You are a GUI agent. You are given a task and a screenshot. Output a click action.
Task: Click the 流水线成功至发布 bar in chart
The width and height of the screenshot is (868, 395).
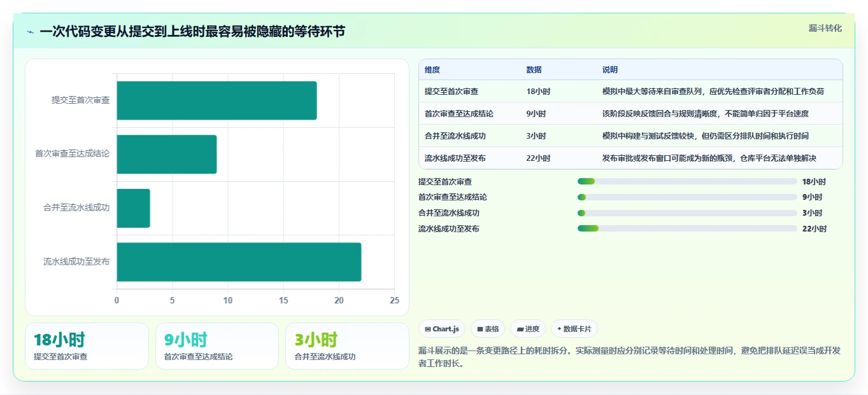pos(239,261)
